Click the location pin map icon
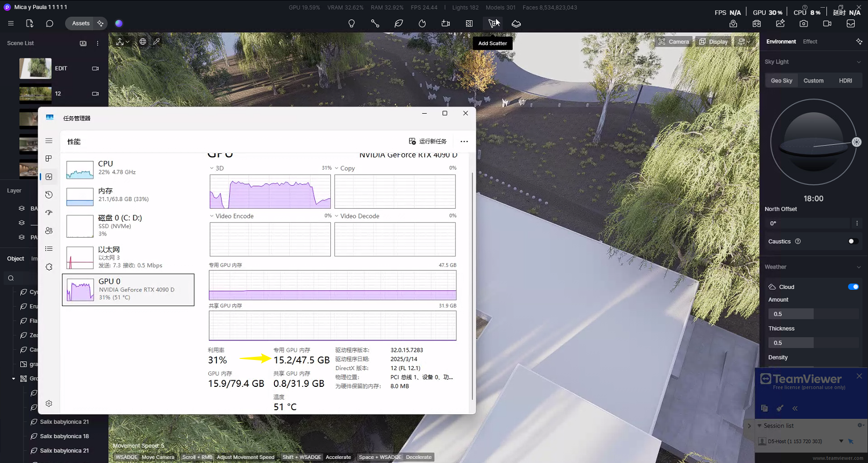Screen dimensions: 868x463 (x=733, y=23)
